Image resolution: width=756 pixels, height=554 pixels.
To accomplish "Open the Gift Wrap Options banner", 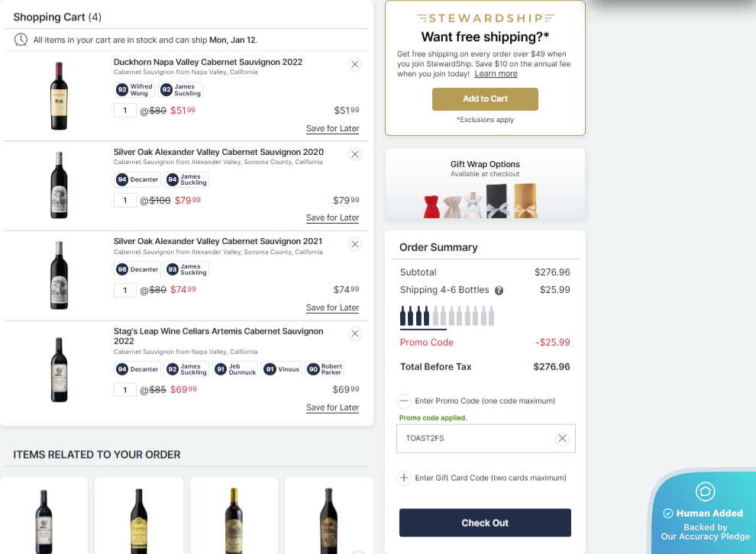I will (x=485, y=184).
